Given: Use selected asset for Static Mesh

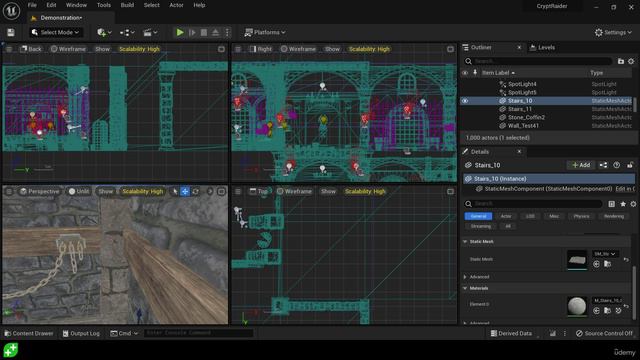Looking at the screenshot, I should point(596,264).
